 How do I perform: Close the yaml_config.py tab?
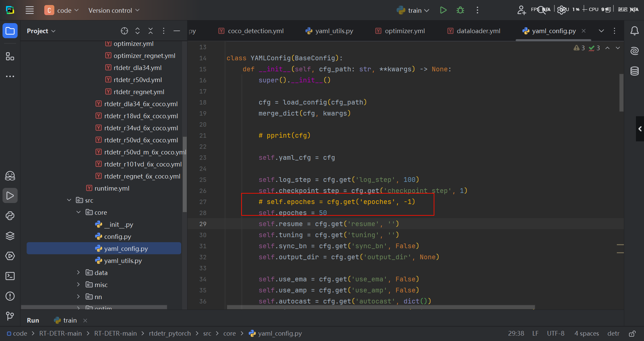click(x=584, y=31)
